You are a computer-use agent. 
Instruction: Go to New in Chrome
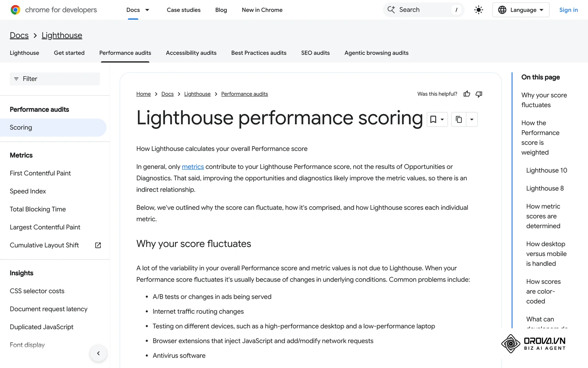click(x=262, y=10)
